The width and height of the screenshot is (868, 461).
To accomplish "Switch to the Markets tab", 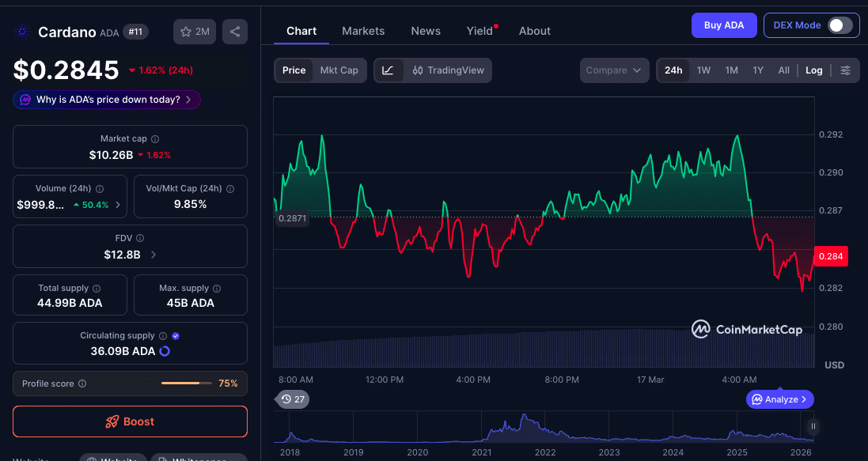I will [x=363, y=31].
